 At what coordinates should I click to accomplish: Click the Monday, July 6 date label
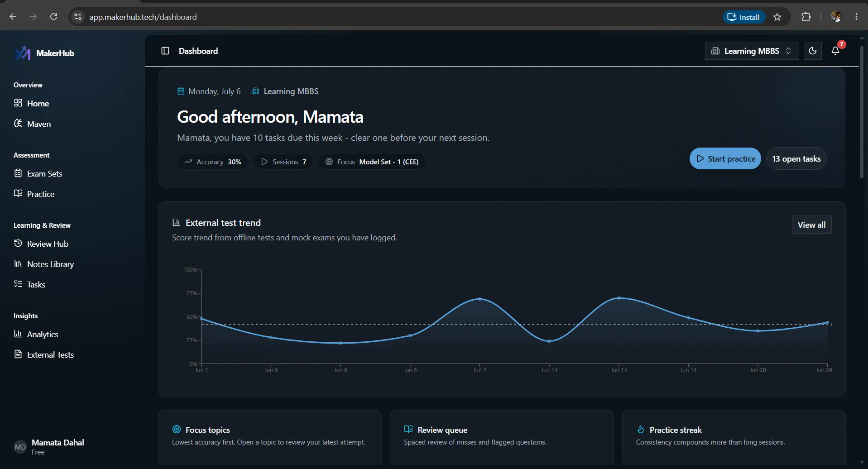214,91
